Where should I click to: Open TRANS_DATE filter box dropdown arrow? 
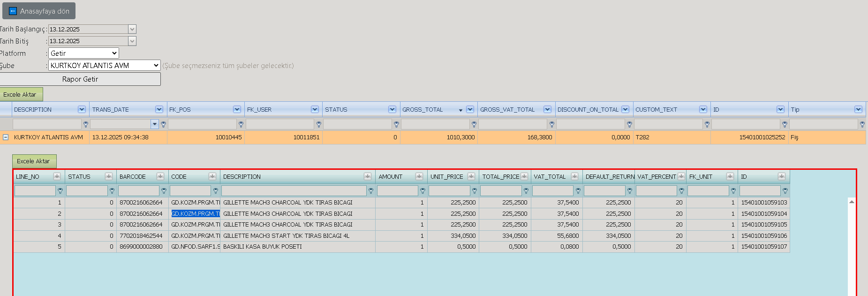[x=155, y=124]
